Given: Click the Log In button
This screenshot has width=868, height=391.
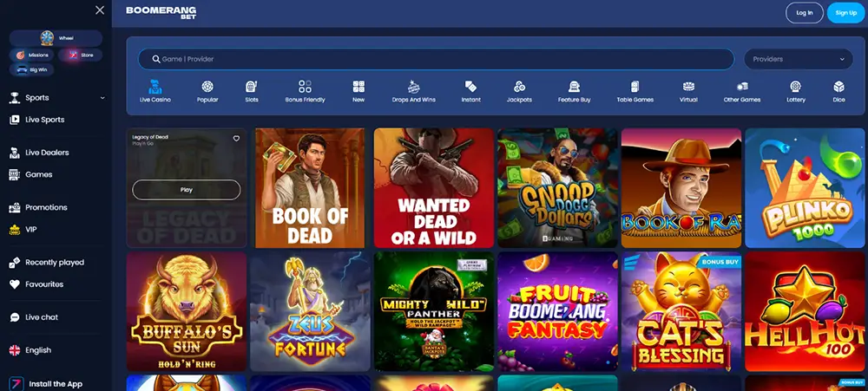Looking at the screenshot, I should 804,12.
